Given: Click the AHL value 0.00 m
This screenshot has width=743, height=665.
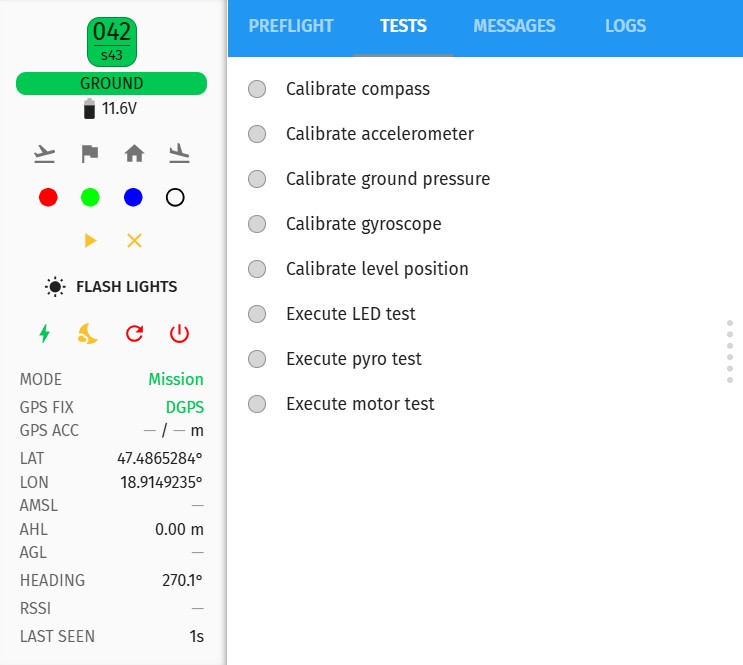Looking at the screenshot, I should pyautogui.click(x=179, y=529).
